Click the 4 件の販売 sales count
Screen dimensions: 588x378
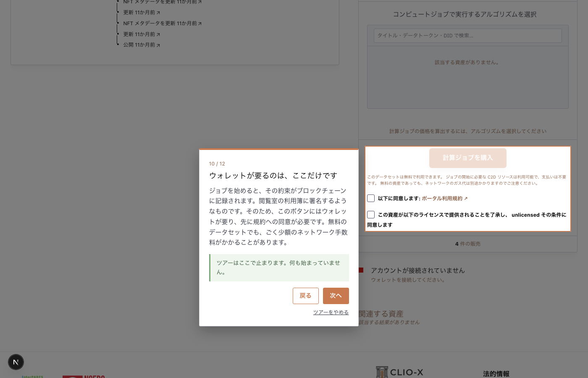pyautogui.click(x=468, y=244)
